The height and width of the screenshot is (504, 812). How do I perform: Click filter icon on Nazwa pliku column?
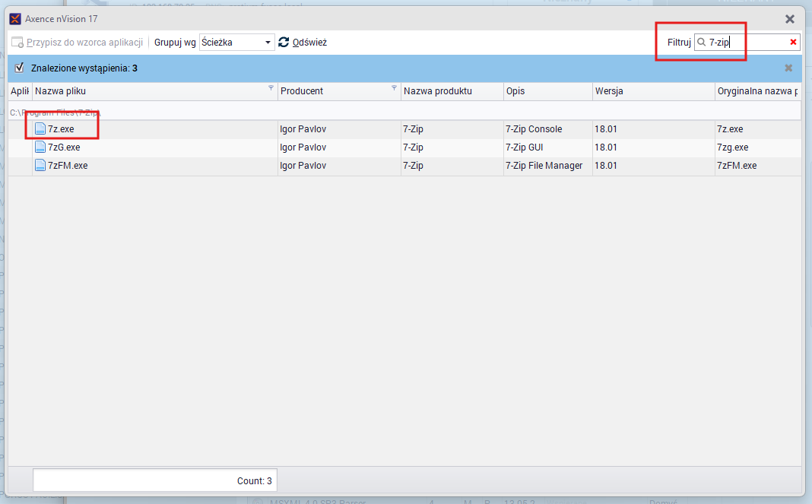point(271,88)
